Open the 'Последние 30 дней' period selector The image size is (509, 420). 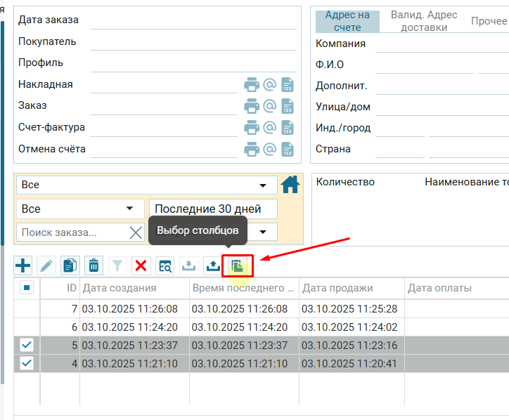coord(213,209)
